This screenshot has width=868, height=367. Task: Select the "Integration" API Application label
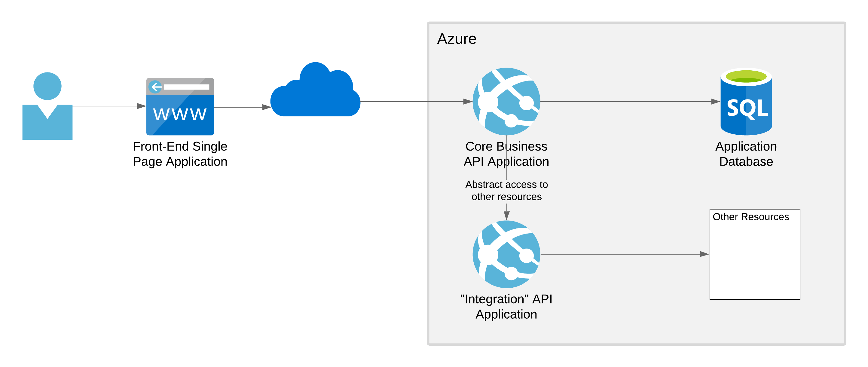(x=506, y=306)
